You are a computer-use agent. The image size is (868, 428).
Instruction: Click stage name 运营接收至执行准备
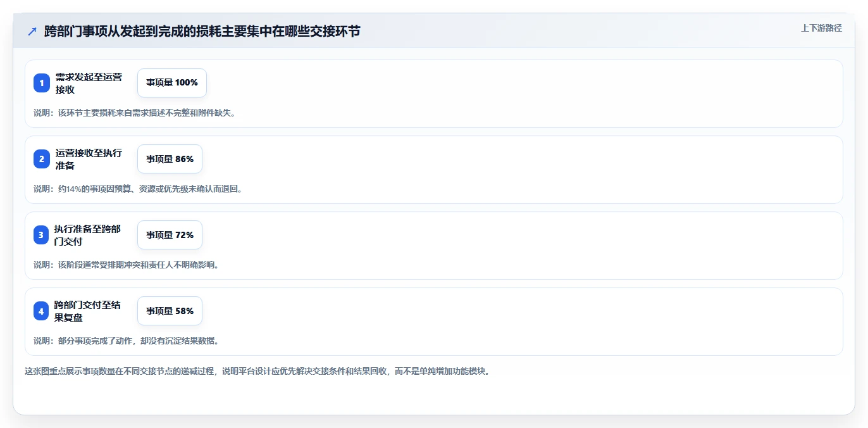click(89, 159)
